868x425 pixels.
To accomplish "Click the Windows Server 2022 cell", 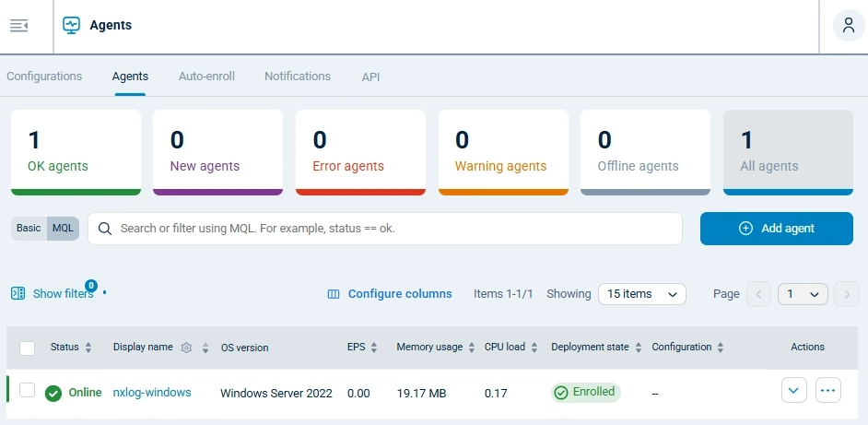I will [x=276, y=394].
